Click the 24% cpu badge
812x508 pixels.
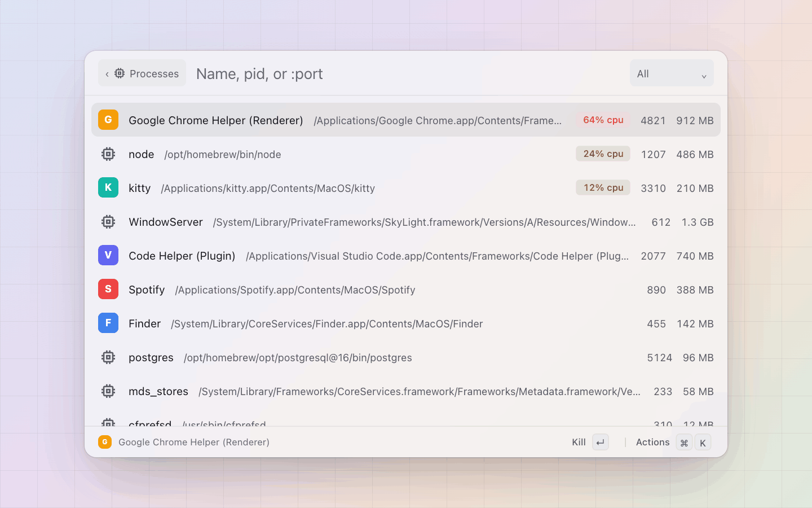603,154
